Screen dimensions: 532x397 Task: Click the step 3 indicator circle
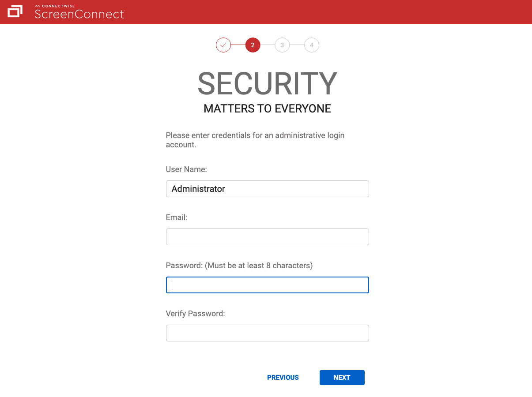coord(282,45)
